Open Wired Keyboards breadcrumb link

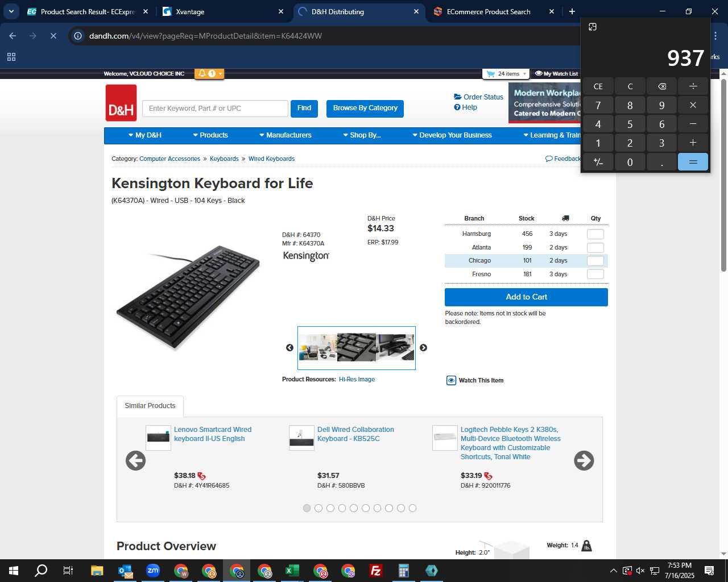271,159
